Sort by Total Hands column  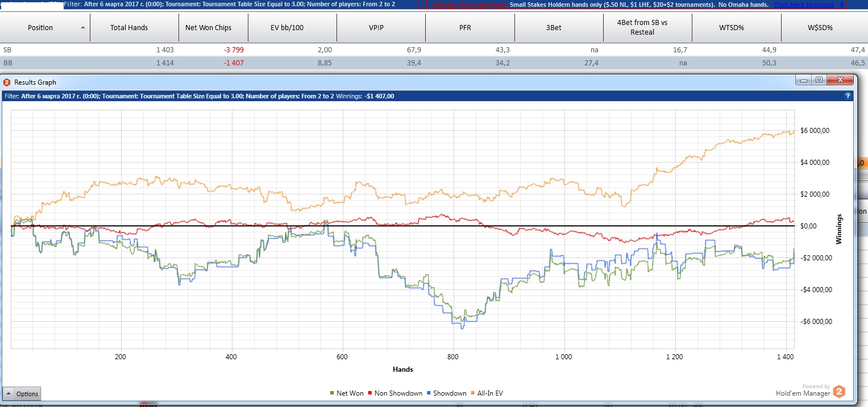click(x=129, y=27)
